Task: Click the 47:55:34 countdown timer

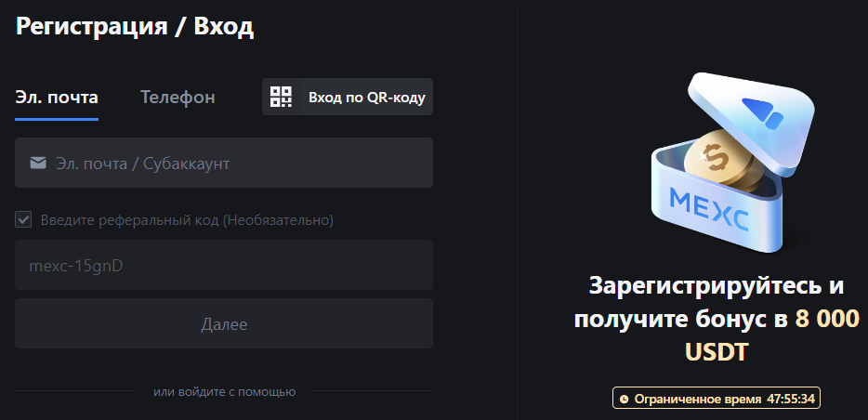Action: 791,399
